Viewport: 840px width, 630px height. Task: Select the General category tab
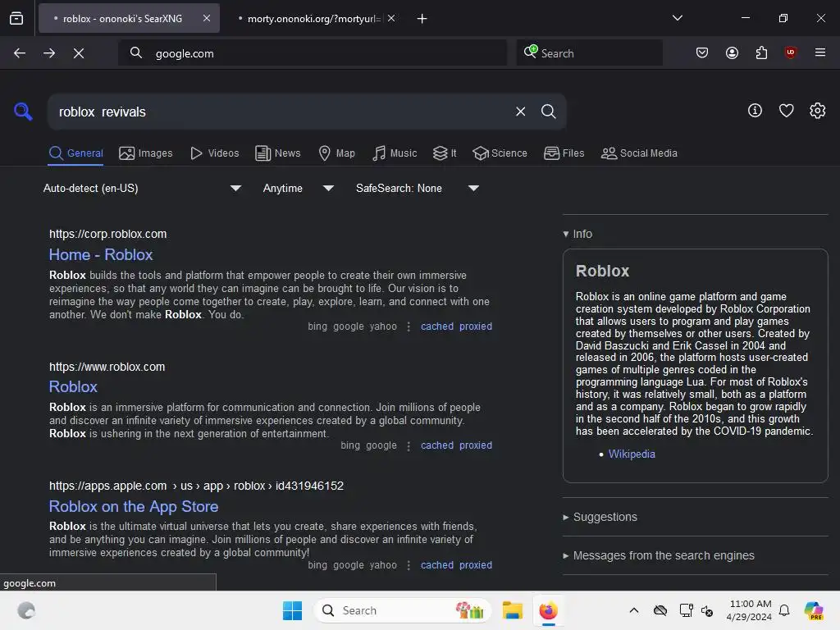(x=75, y=153)
